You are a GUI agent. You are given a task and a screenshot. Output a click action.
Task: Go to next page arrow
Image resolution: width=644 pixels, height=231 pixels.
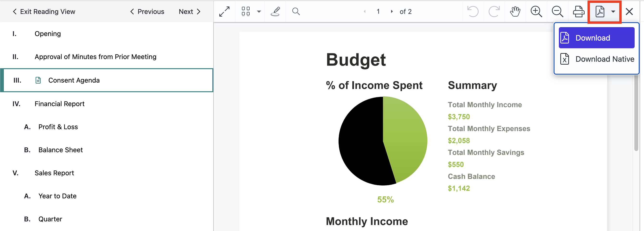[x=392, y=12]
